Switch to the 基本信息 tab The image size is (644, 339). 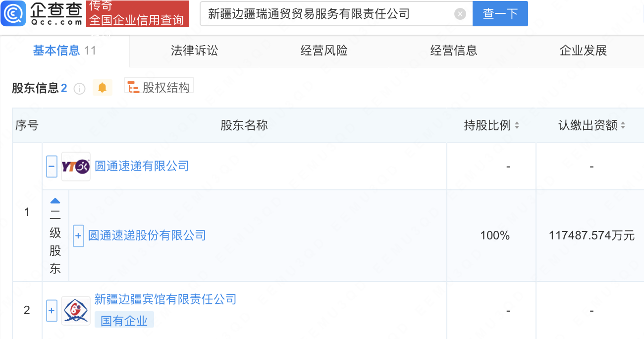coord(64,51)
